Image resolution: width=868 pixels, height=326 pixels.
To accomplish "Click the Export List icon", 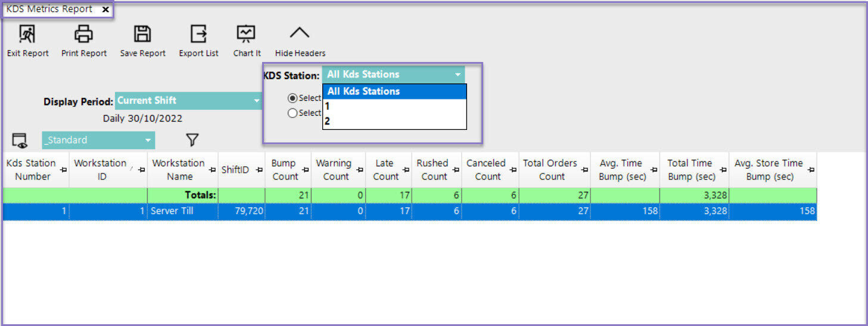I will 198,35.
